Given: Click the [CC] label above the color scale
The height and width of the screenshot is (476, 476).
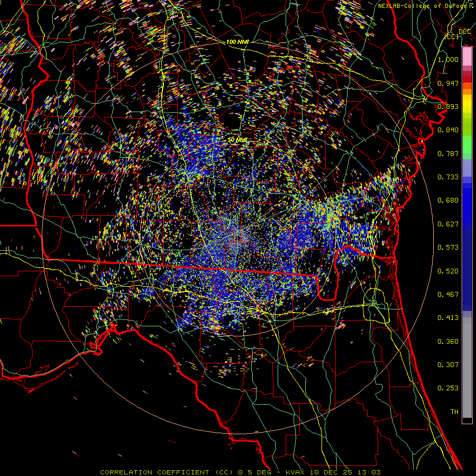Looking at the screenshot, I should pos(452,36).
